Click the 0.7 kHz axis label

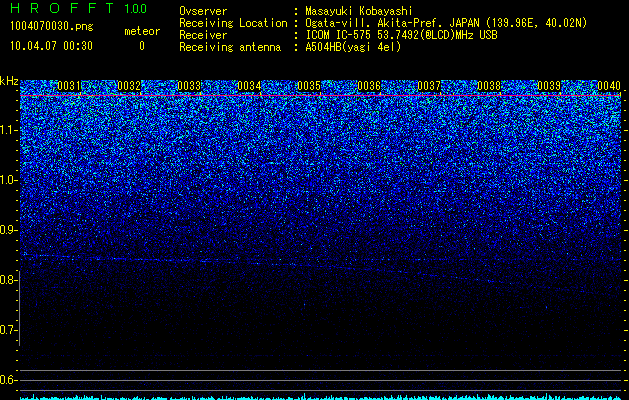tap(8, 330)
